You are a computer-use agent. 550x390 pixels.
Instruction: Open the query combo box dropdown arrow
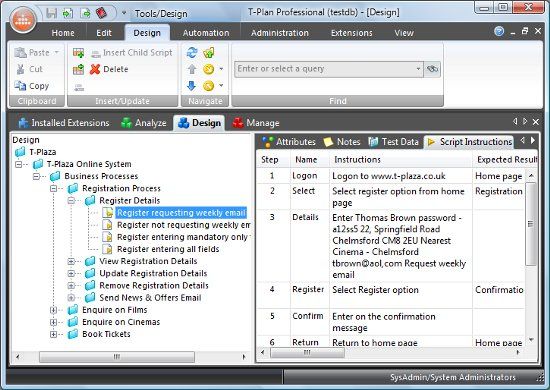418,69
